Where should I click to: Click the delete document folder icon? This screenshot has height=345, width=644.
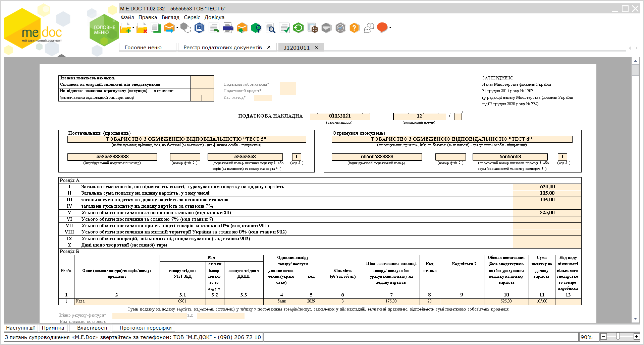pos(142,28)
